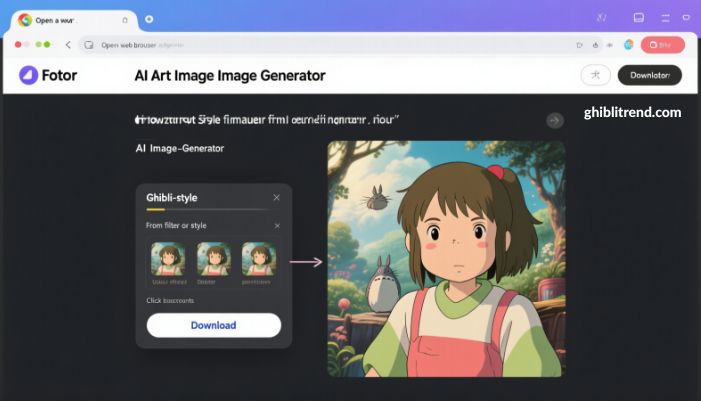Close the 'Open a wwr' browser tab
This screenshot has width=701, height=401.
click(125, 20)
